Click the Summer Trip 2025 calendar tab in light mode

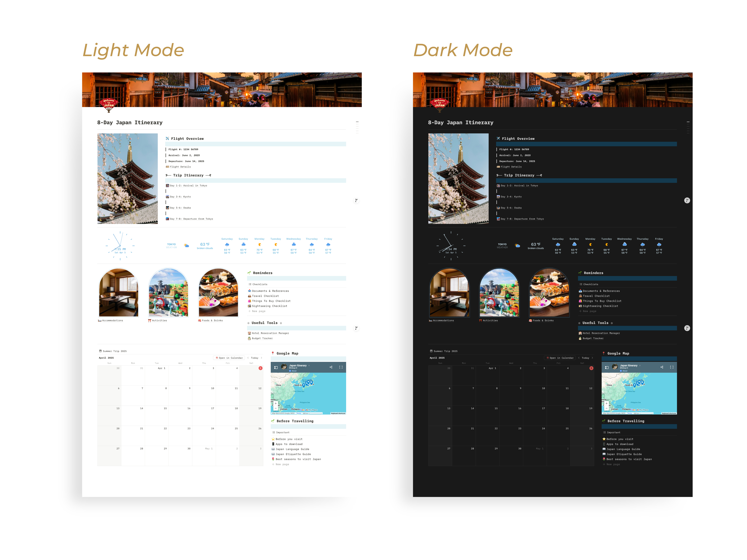[113, 351]
